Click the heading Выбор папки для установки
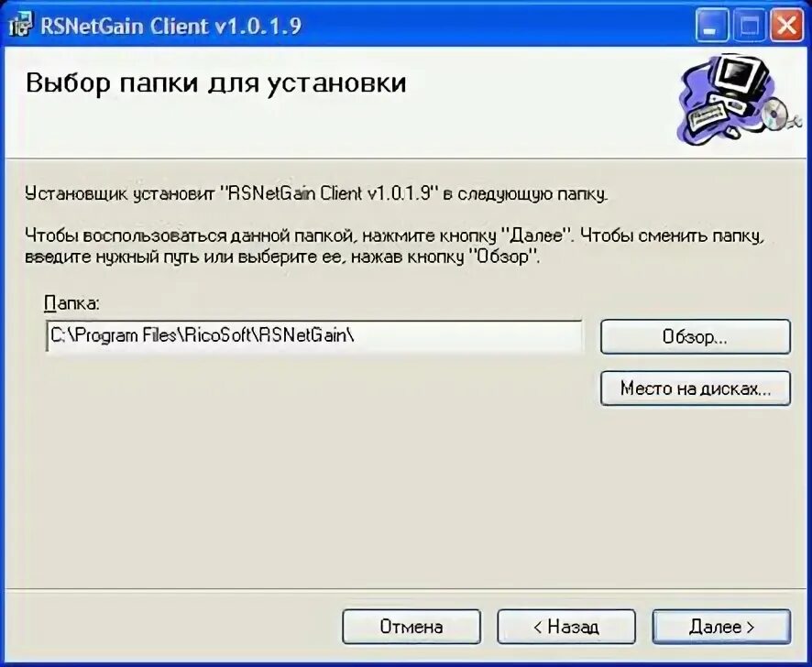 coord(216,82)
